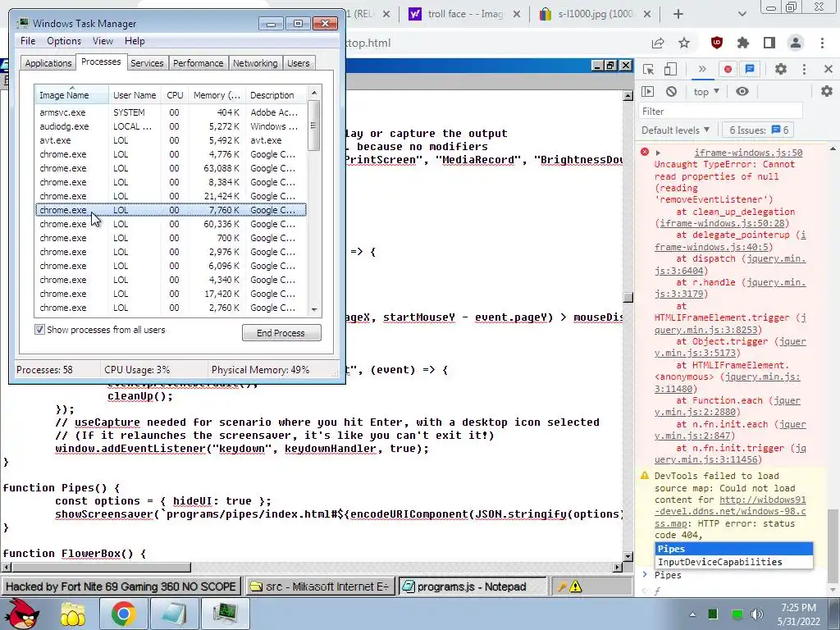This screenshot has width=840, height=630.
Task: Select the avt.exe process row
Action: pos(171,140)
